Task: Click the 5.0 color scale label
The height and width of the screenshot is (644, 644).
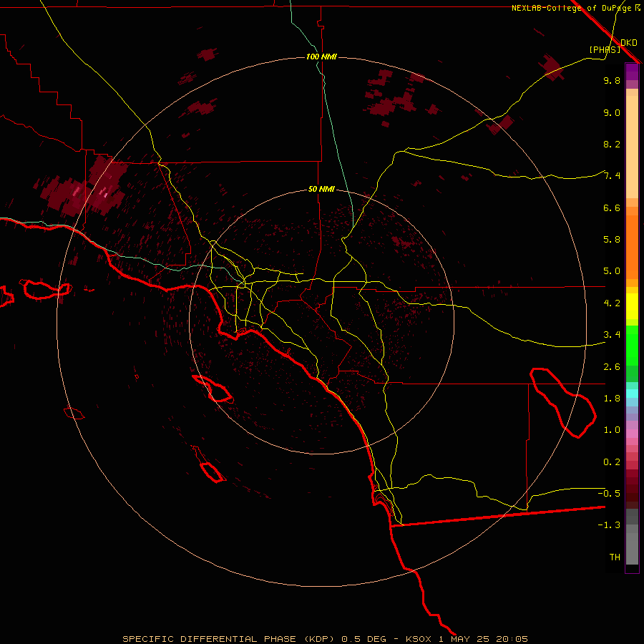Action: 612,271
